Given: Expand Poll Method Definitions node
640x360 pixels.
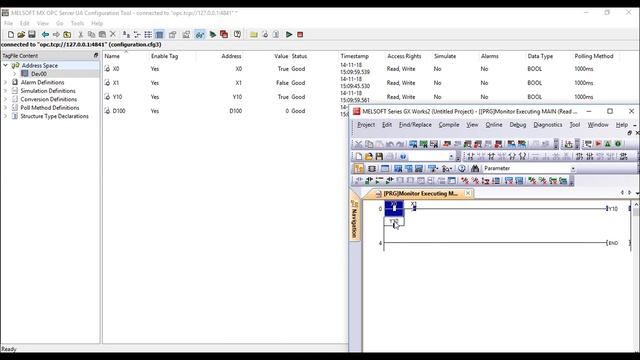Looking at the screenshot, I should 6,108.
